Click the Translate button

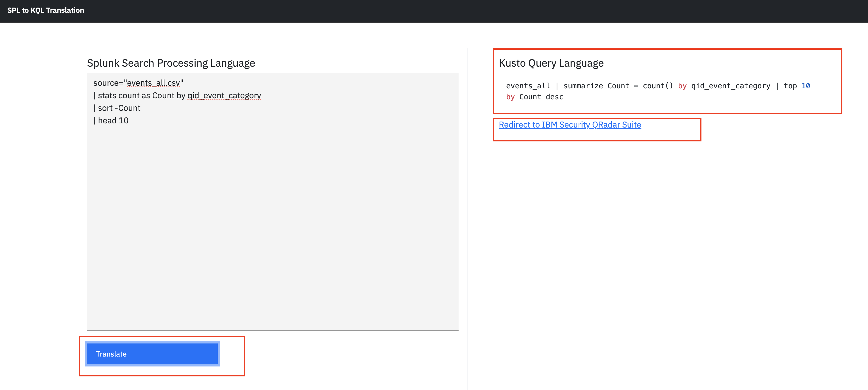coord(152,354)
